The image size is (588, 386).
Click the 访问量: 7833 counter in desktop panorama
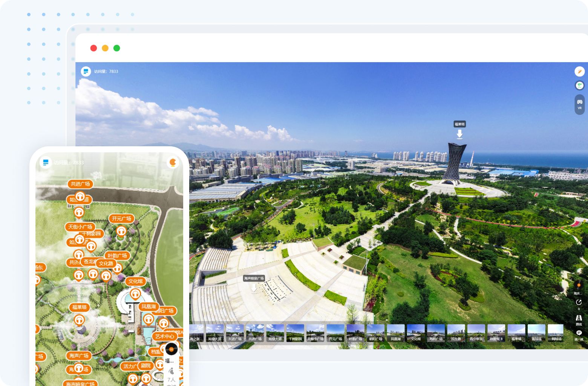(106, 71)
